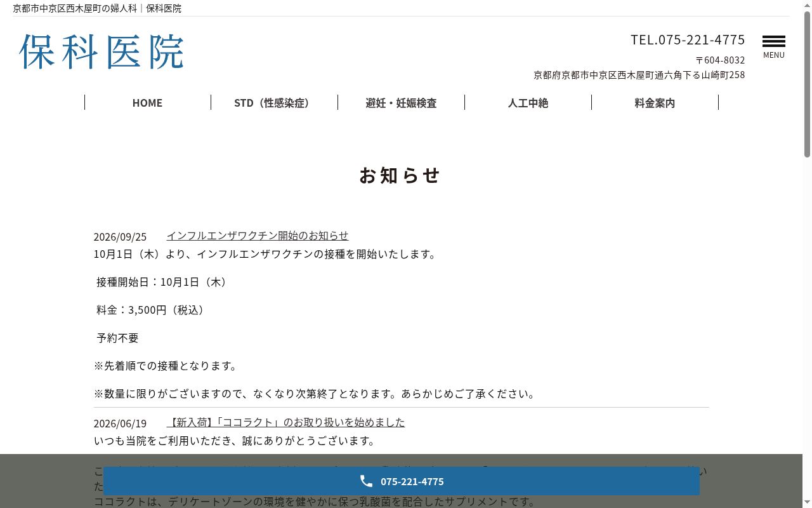Viewport: 812px width, 508px height.
Task: Click the text 予約不要
Action: (x=117, y=338)
